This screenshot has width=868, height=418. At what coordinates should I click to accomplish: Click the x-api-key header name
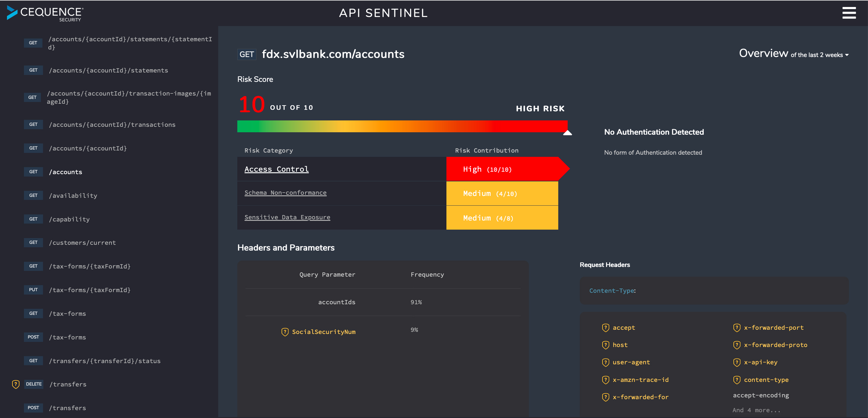coord(760,362)
